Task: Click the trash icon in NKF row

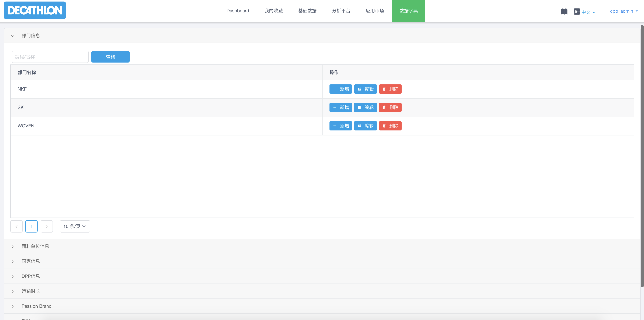Action: (x=384, y=89)
